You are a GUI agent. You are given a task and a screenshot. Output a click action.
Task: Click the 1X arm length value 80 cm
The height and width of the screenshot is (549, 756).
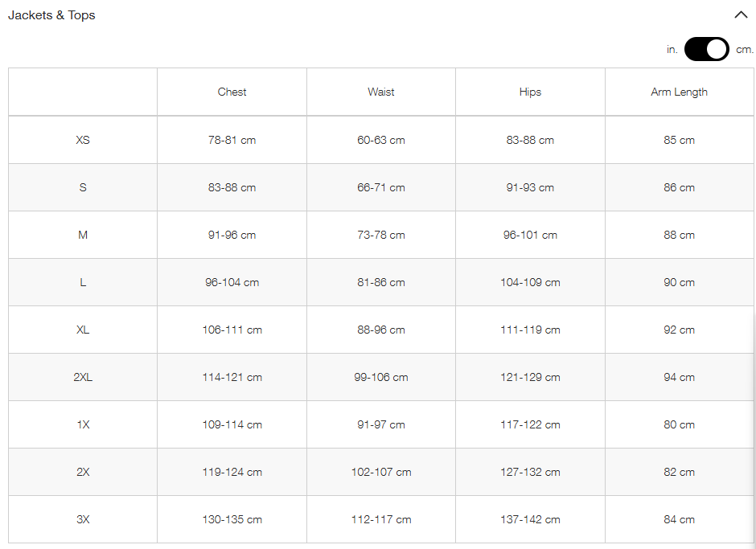pos(680,424)
